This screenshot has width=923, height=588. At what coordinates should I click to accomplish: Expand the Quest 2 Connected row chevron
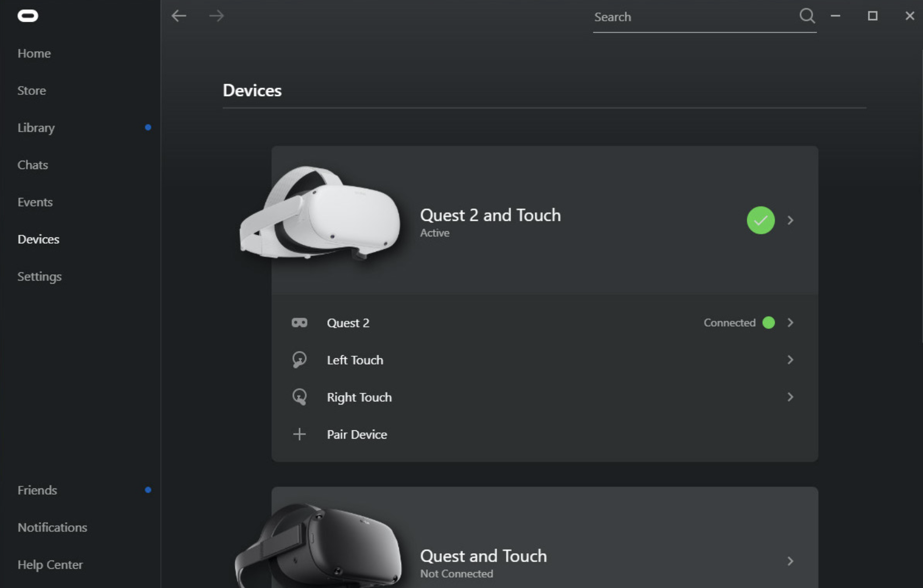790,323
